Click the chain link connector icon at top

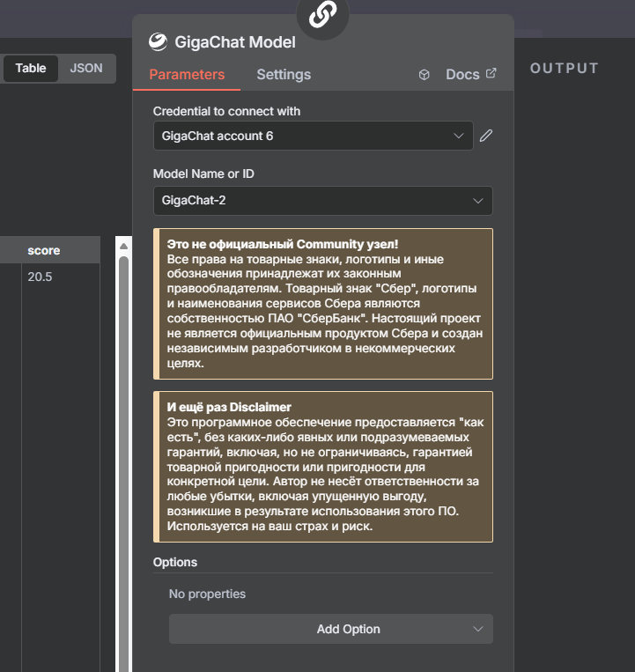(x=322, y=15)
